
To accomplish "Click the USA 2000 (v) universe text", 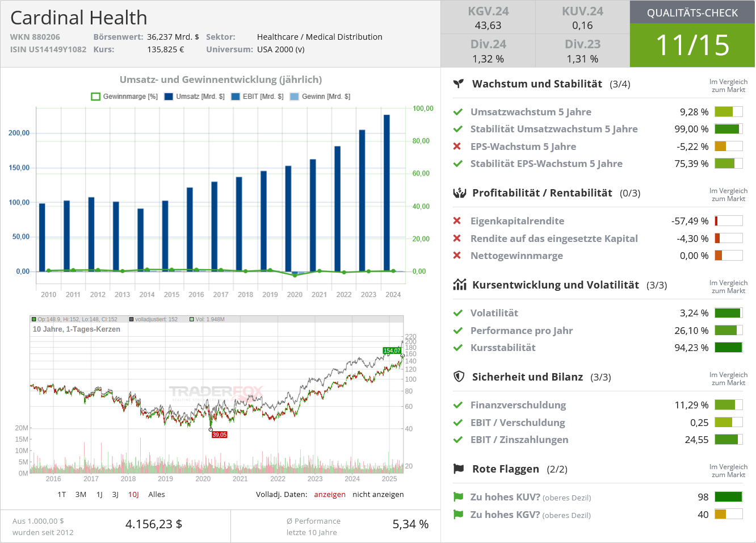I will (x=281, y=49).
